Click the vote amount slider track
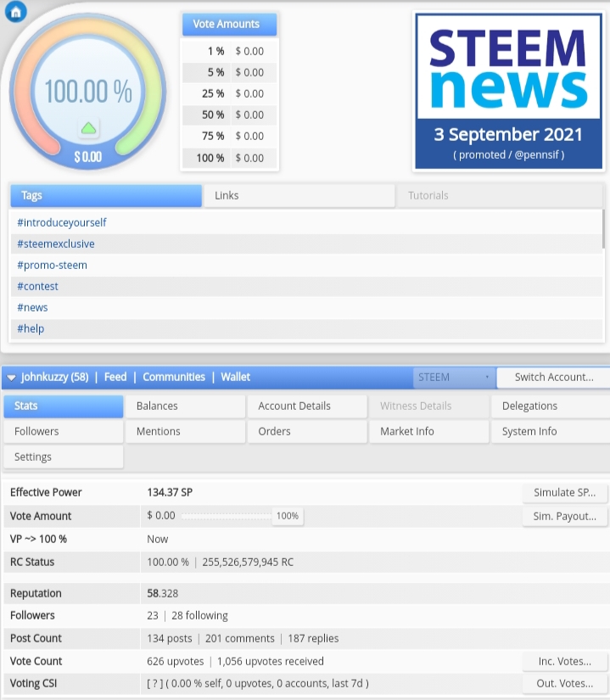Viewport: 610px width, 700px height. 227,517
